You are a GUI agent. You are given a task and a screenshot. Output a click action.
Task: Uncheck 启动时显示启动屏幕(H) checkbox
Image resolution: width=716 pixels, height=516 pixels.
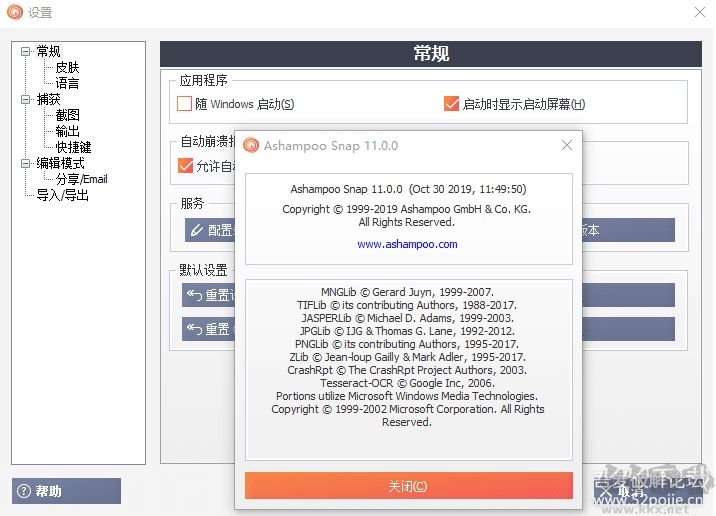(x=451, y=104)
